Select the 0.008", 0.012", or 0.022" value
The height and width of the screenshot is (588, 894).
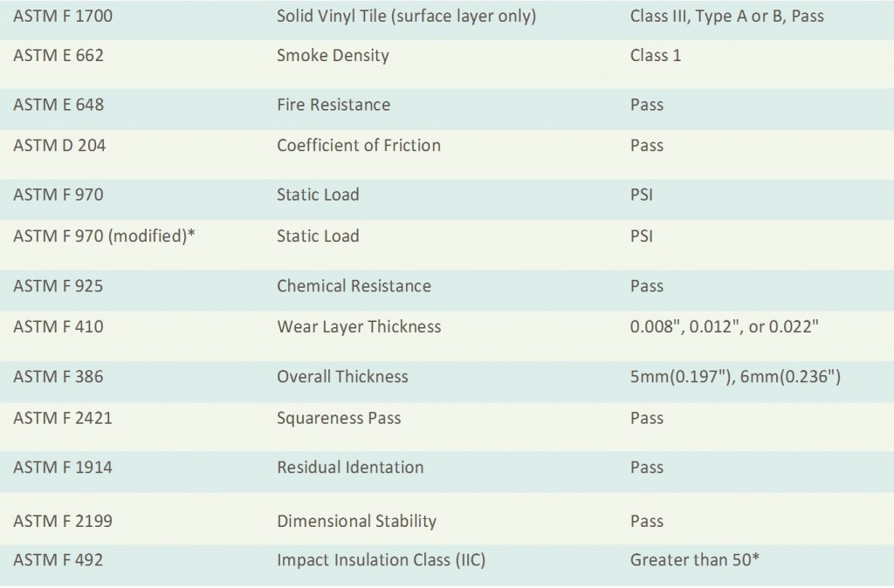tap(724, 326)
